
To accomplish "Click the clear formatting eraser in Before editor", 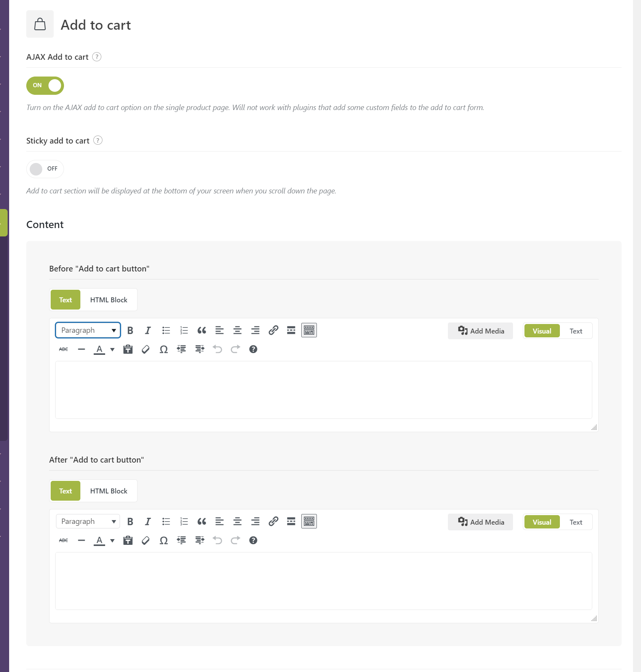I will pos(145,350).
